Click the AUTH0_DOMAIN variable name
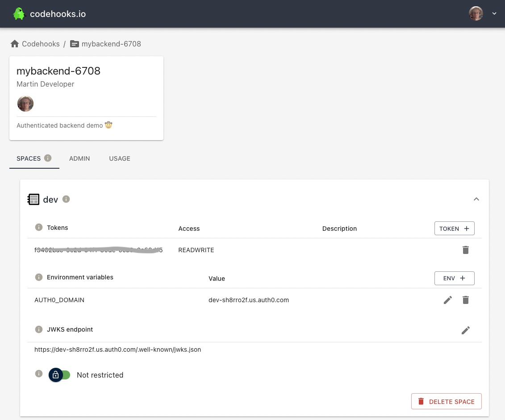505x420 pixels. (x=59, y=300)
